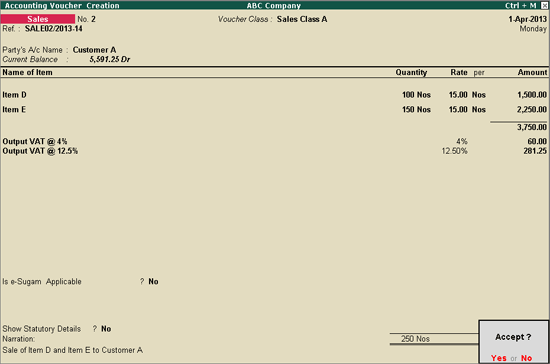Screen dimensions: 550x364
Task: Close the voucher window with X icon
Action: coord(544,6)
